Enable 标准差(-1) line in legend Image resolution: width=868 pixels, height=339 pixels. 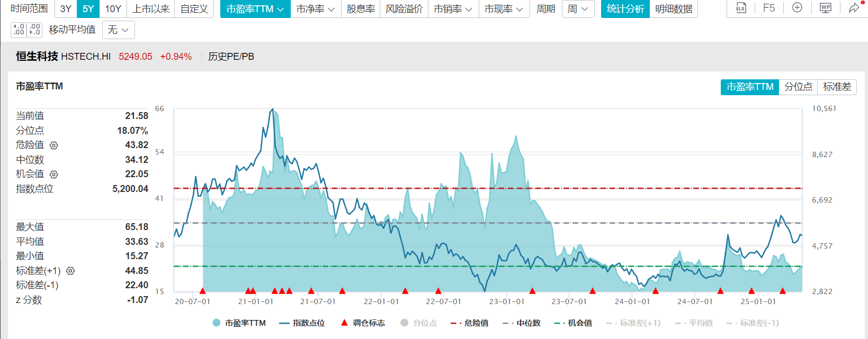pos(753,323)
